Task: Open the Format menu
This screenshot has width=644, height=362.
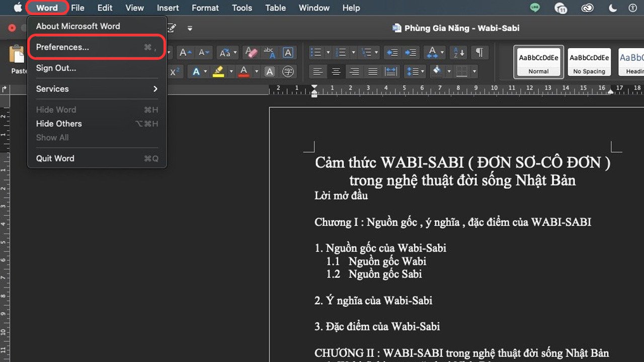Action: (x=205, y=8)
